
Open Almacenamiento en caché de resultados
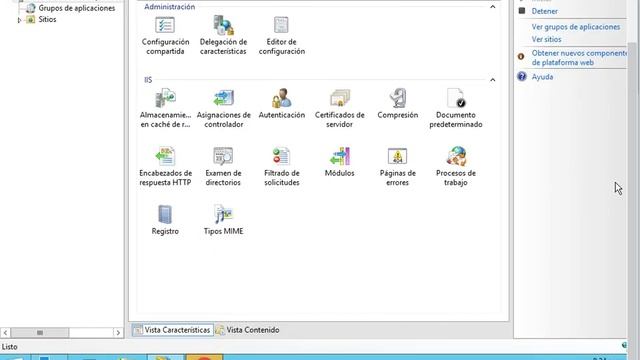tap(165, 109)
